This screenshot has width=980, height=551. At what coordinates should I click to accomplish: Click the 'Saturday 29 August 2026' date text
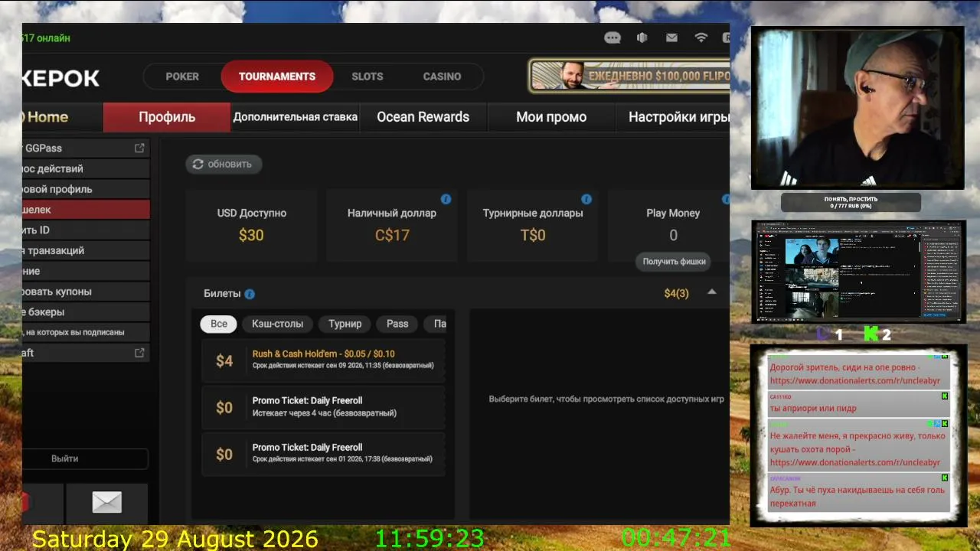[175, 539]
